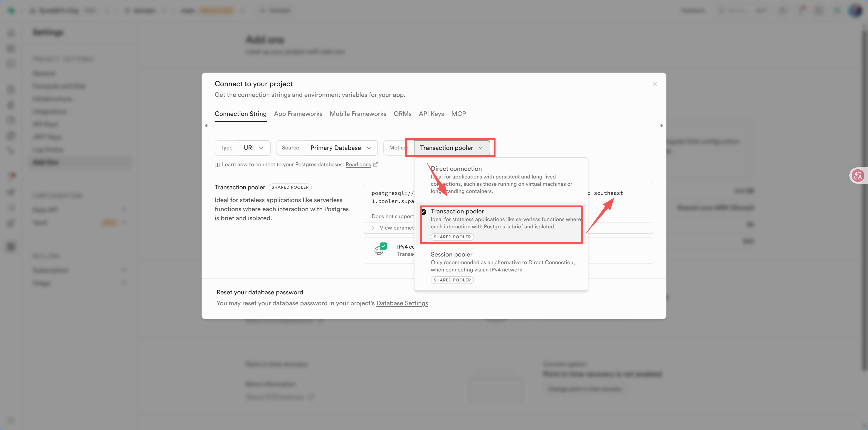
Task: Click the right scroll arrow under the tabs
Action: [661, 126]
